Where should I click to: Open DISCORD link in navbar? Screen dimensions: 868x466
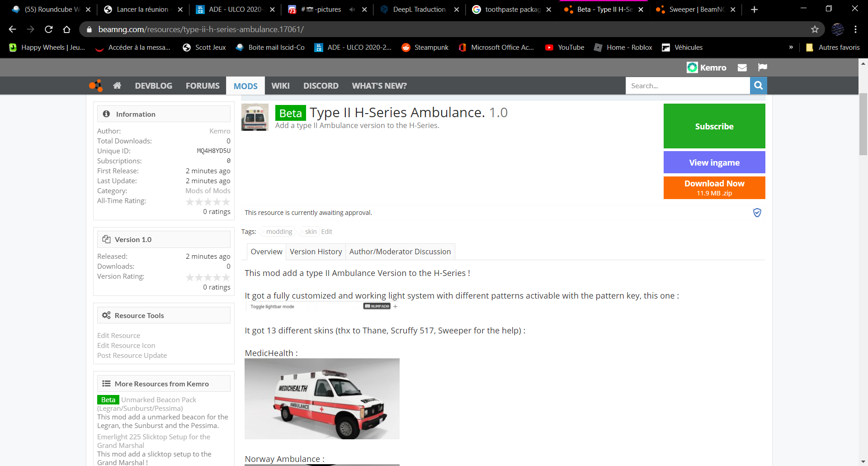coord(321,86)
